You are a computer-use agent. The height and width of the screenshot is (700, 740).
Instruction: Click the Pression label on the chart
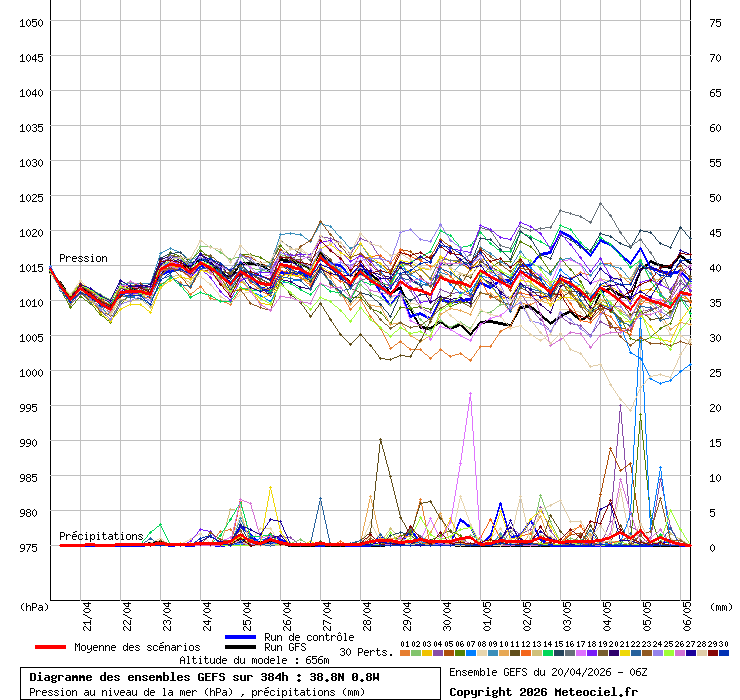(x=83, y=258)
